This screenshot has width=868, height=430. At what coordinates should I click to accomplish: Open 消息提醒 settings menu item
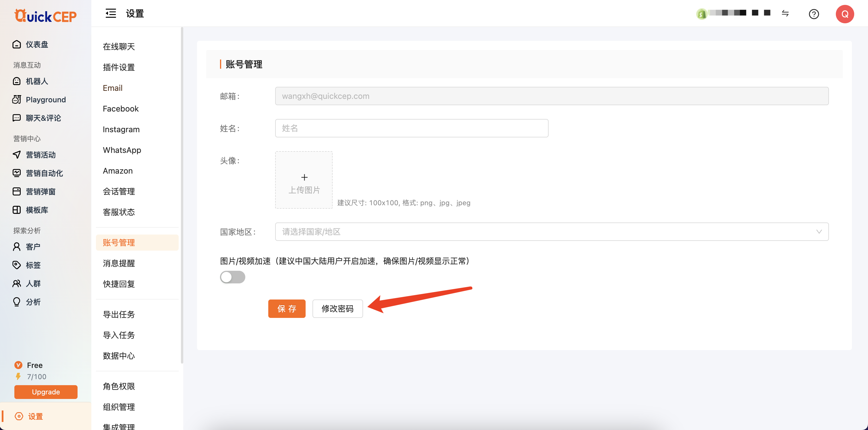click(119, 263)
